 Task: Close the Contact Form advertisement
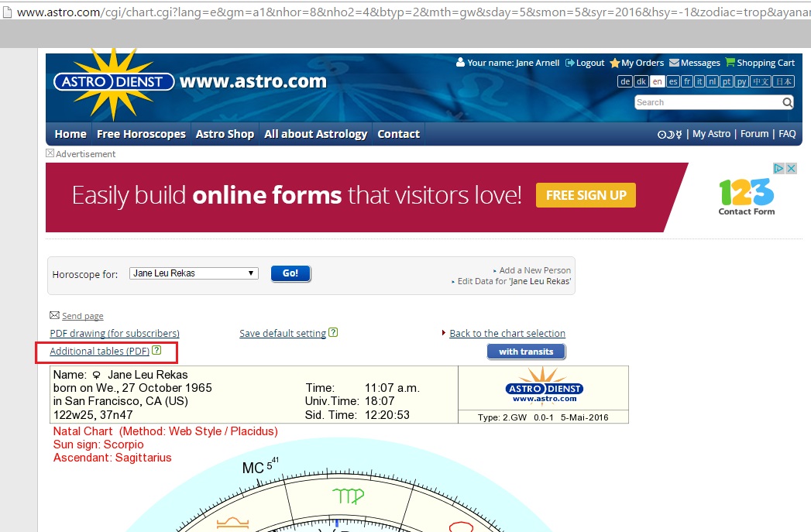click(x=791, y=167)
